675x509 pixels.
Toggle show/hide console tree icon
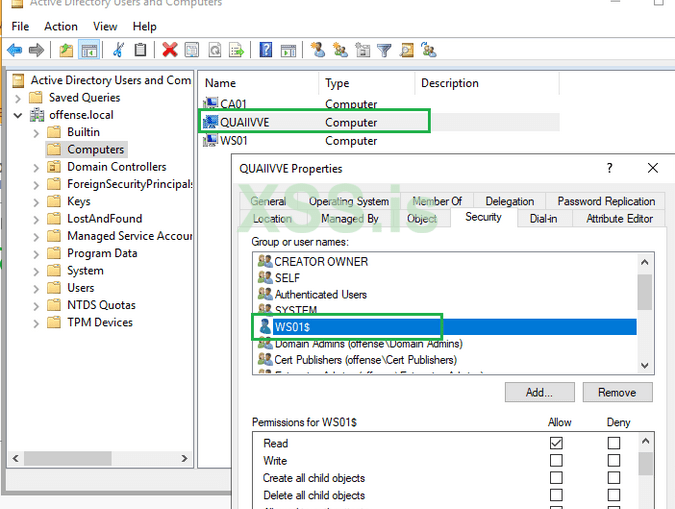tap(89, 50)
